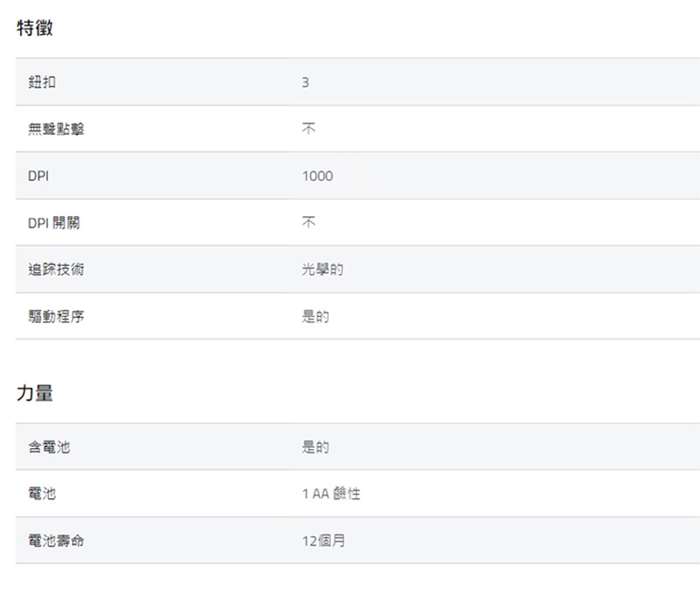Image resolution: width=700 pixels, height=596 pixels.
Task: Click the DPI 開關 row label
Action: 53,223
